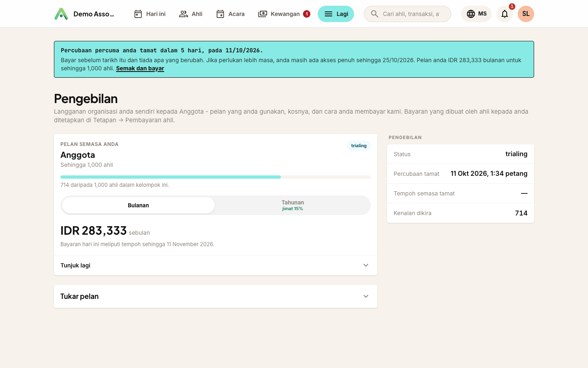Go to the Ahli members section
Viewport: 588px width, 368px height.
click(x=191, y=14)
